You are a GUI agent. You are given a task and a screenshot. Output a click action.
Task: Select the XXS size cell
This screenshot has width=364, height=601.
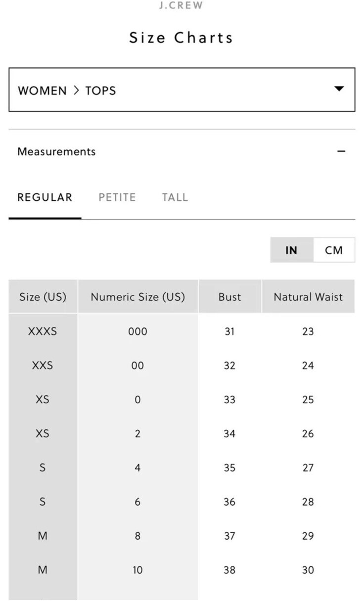coord(43,366)
